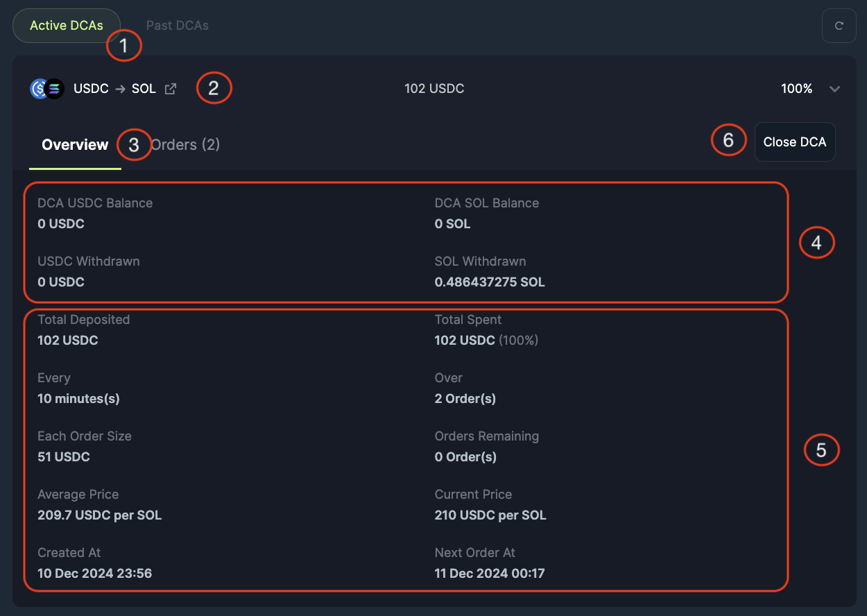Click the Next Order At label

(x=475, y=553)
